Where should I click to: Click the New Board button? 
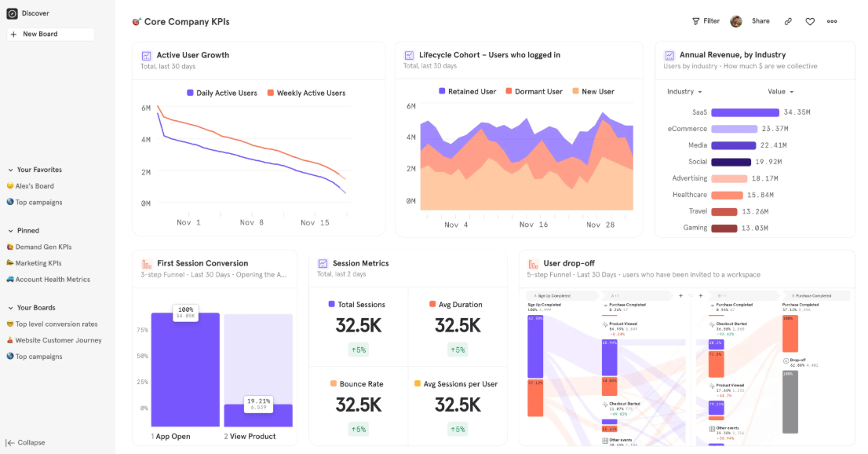coord(50,35)
